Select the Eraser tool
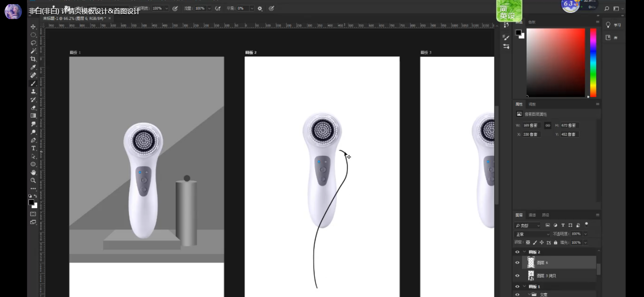Image resolution: width=644 pixels, height=297 pixels. coord(33,108)
